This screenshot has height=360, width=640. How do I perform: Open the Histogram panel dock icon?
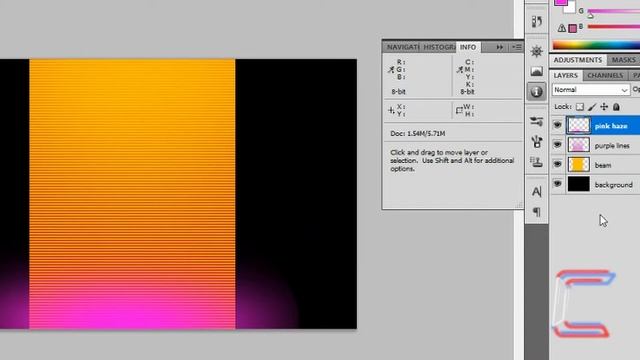click(x=536, y=71)
